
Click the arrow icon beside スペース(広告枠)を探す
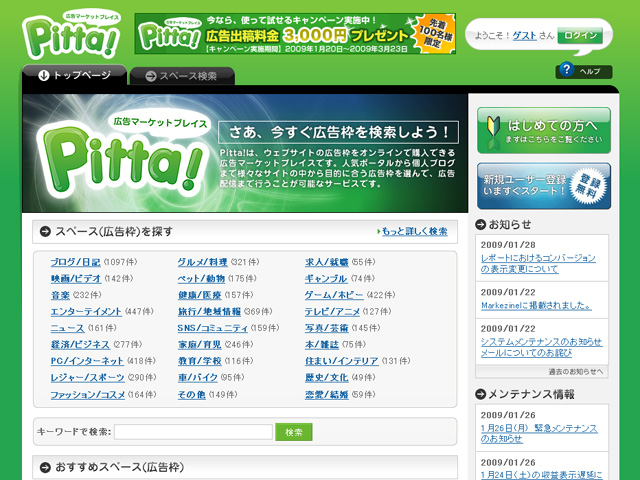[45, 231]
